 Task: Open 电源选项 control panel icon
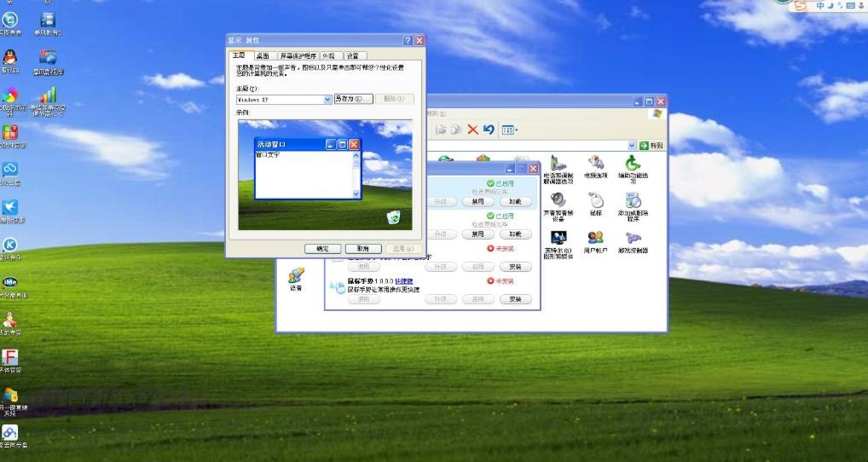pyautogui.click(x=596, y=166)
